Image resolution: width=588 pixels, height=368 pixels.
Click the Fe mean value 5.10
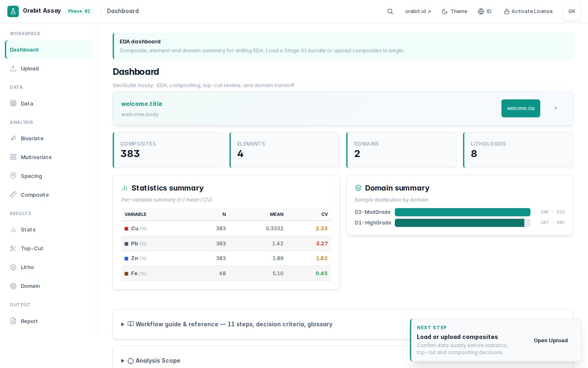tap(278, 273)
